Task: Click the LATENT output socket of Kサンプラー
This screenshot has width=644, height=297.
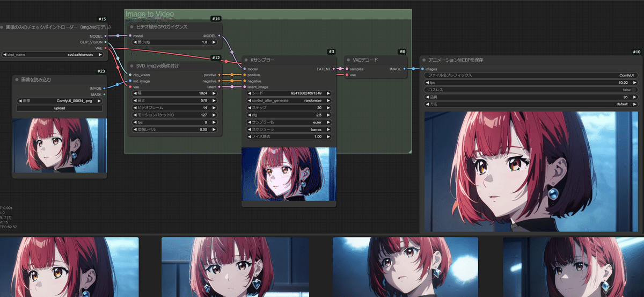Action: pyautogui.click(x=334, y=69)
